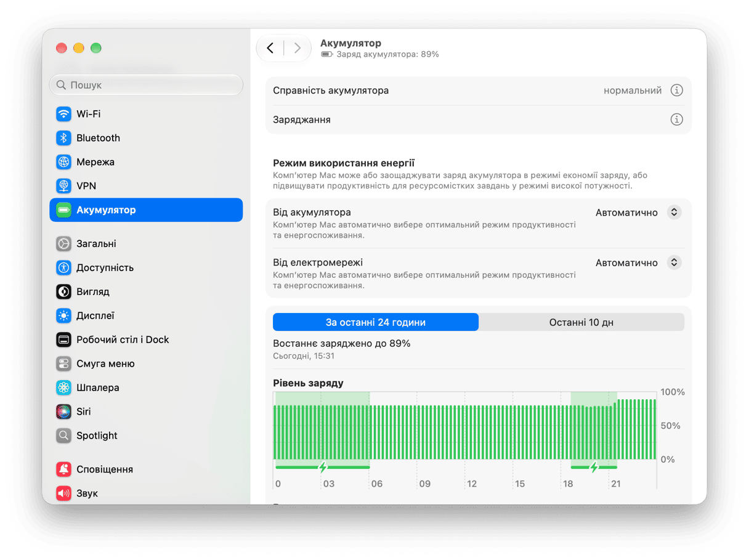
Task: Click the charging bolt icon near 03
Action: click(322, 467)
